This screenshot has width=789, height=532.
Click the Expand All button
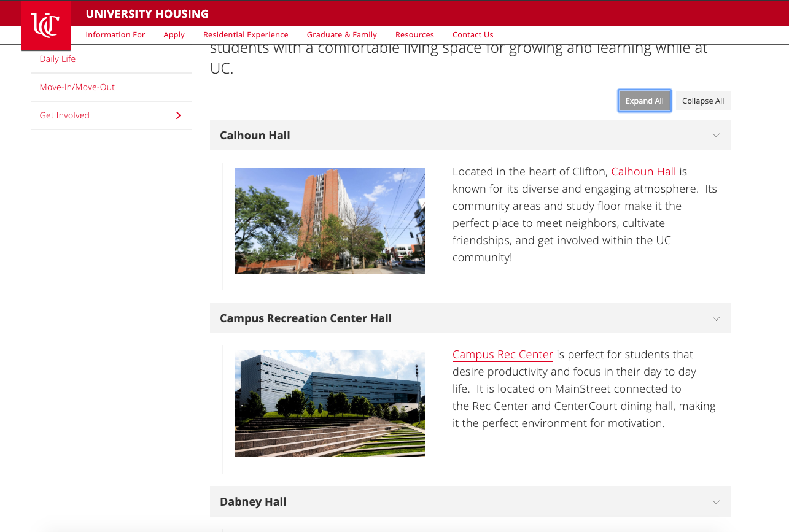coord(645,101)
